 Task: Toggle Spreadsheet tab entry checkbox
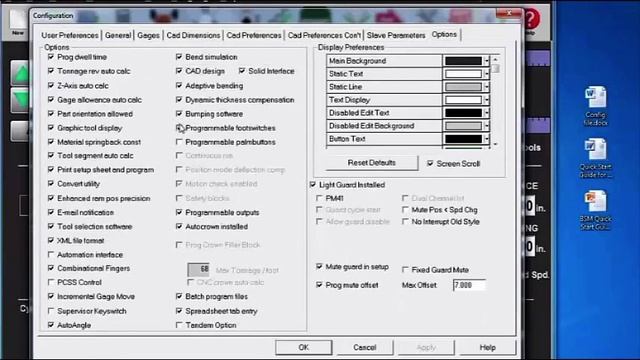(179, 311)
